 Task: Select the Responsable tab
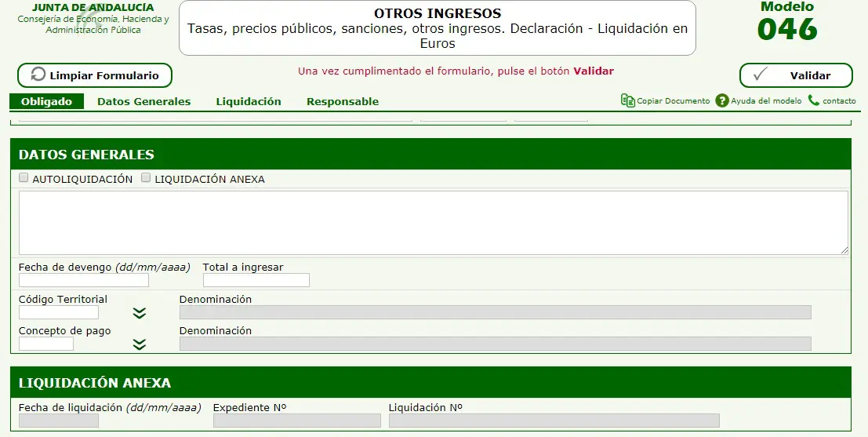[x=343, y=101]
